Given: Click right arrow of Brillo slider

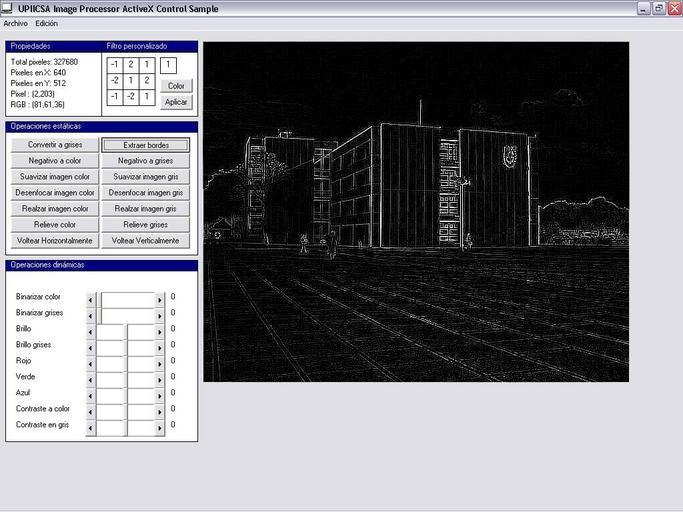Looking at the screenshot, I should [x=159, y=332].
